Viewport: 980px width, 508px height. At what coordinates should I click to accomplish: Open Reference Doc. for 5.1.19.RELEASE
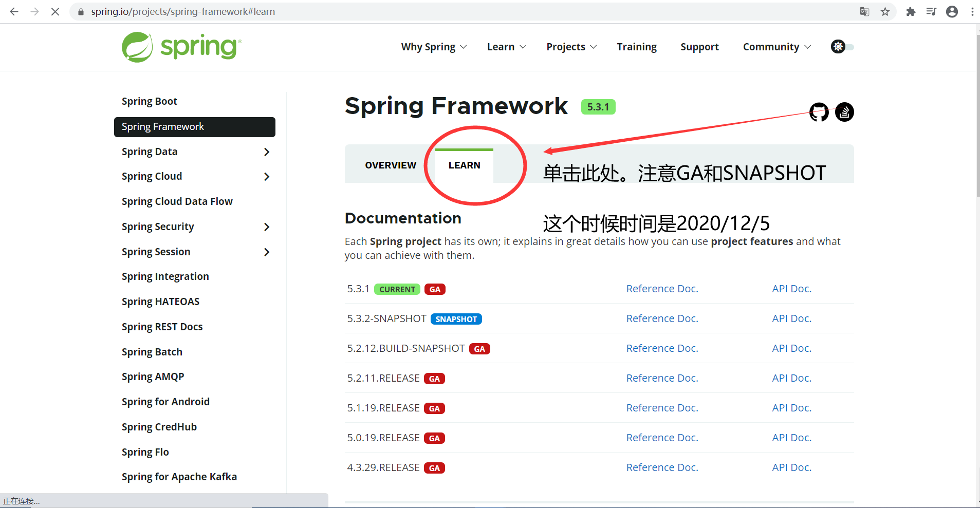(x=662, y=408)
